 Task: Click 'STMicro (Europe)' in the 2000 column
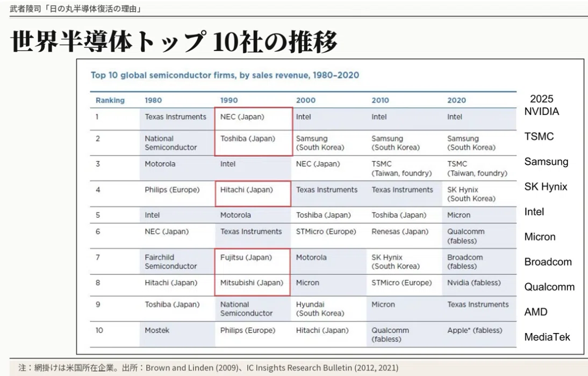pos(326,232)
